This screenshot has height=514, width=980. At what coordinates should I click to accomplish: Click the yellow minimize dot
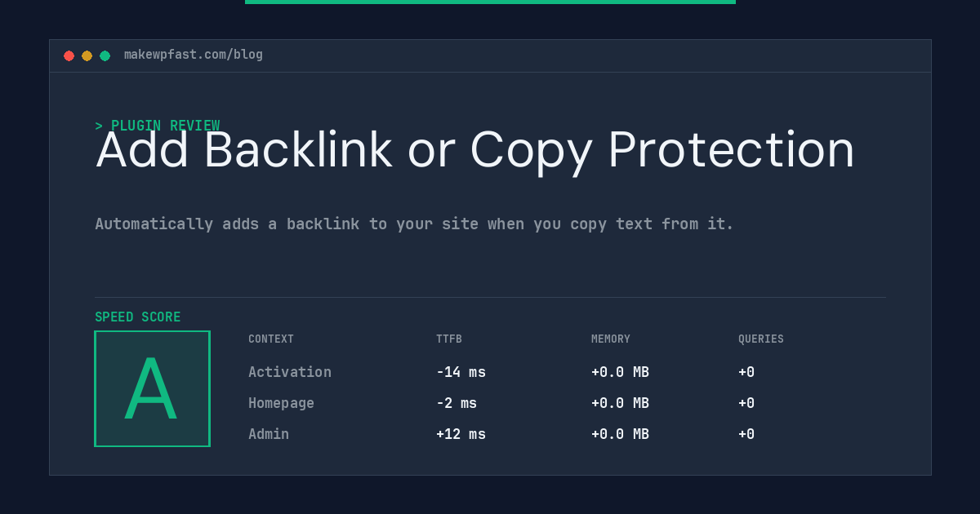pyautogui.click(x=87, y=55)
